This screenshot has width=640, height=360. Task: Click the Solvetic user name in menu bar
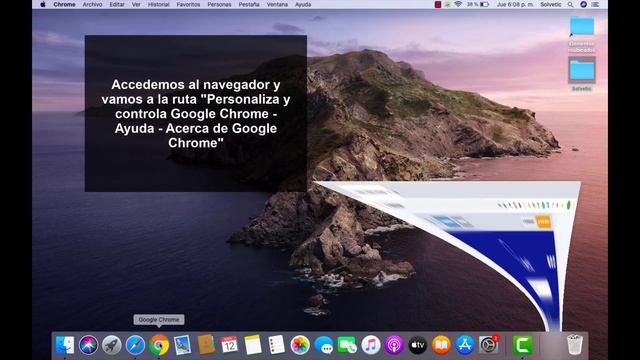point(551,4)
